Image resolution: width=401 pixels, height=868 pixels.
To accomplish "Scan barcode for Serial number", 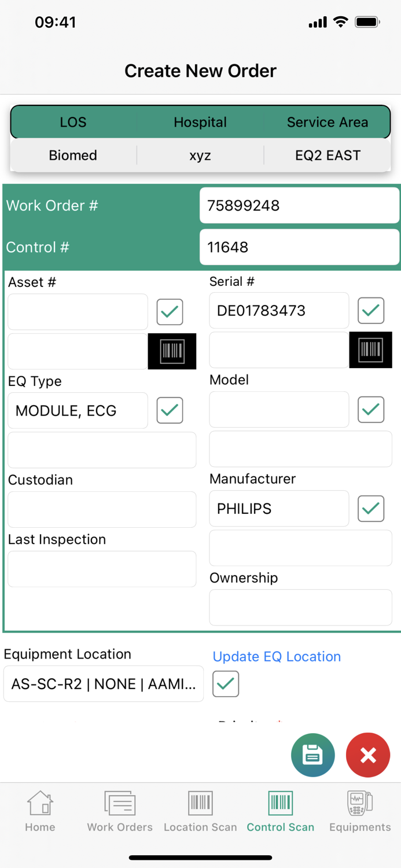I will click(x=370, y=350).
